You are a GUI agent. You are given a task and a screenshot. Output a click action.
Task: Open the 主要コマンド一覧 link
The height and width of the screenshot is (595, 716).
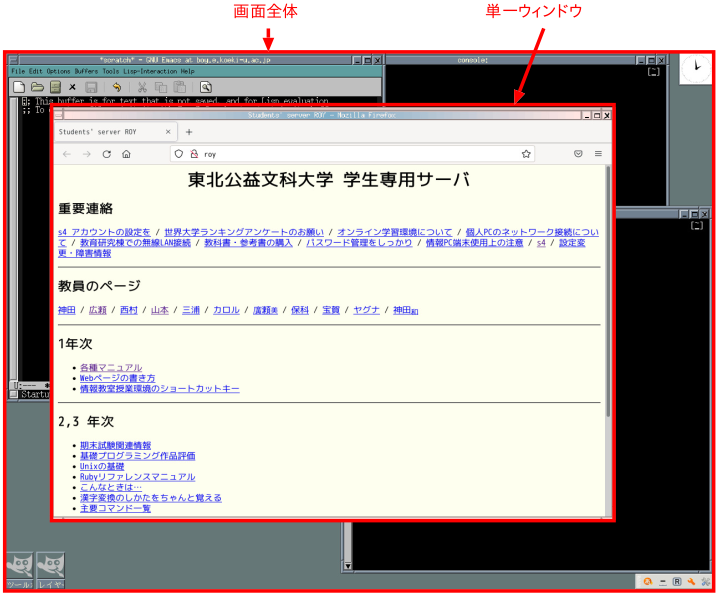click(x=116, y=508)
